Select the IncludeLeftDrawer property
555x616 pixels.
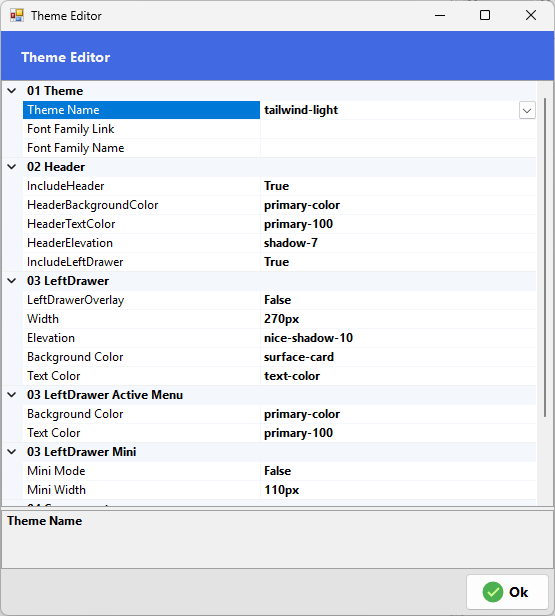[75, 262]
